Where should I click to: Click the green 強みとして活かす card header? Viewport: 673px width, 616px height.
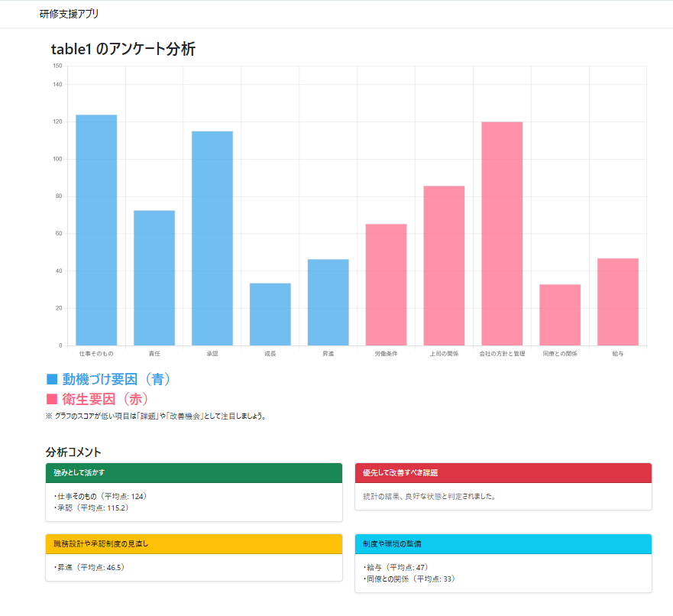[194, 473]
